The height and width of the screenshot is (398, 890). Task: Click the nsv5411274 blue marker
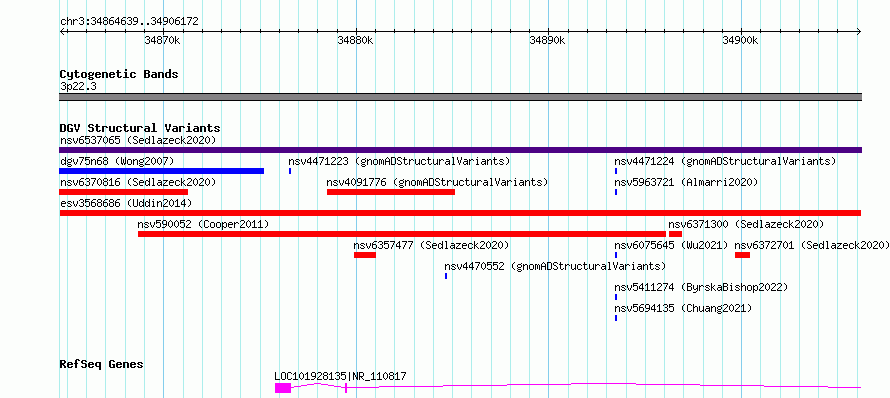(616, 297)
